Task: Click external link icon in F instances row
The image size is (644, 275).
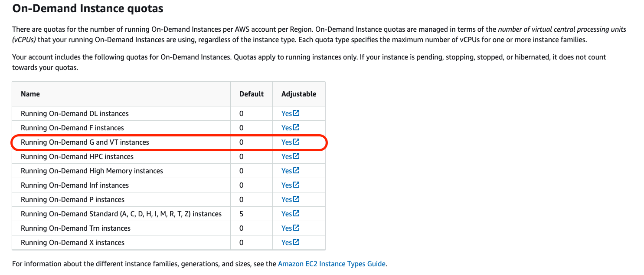Action: (296, 128)
